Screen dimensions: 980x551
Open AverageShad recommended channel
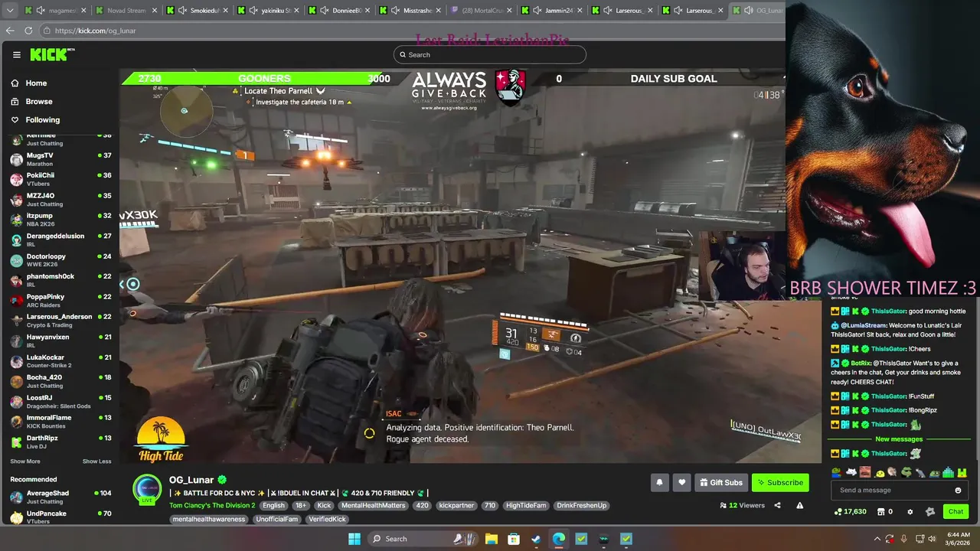click(60, 497)
